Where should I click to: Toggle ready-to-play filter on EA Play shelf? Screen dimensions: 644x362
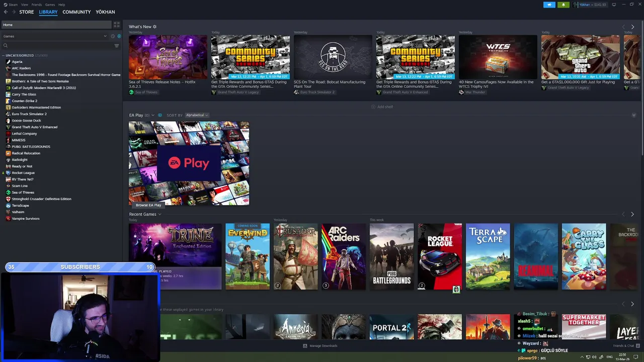point(160,115)
